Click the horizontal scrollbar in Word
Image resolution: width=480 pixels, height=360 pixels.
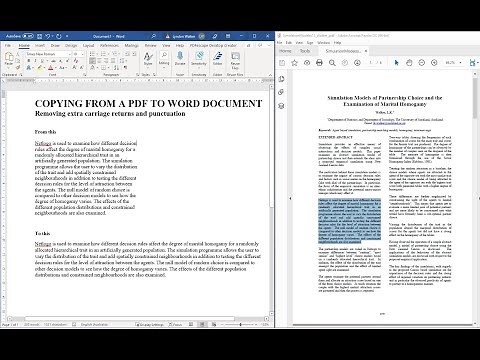click(130, 319)
